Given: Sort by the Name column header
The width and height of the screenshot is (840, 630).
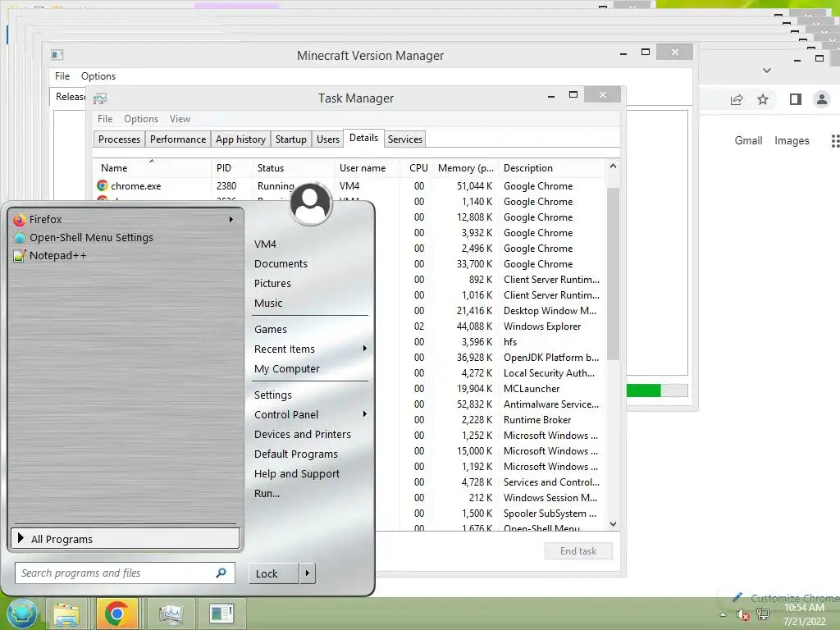Looking at the screenshot, I should pyautogui.click(x=152, y=167).
